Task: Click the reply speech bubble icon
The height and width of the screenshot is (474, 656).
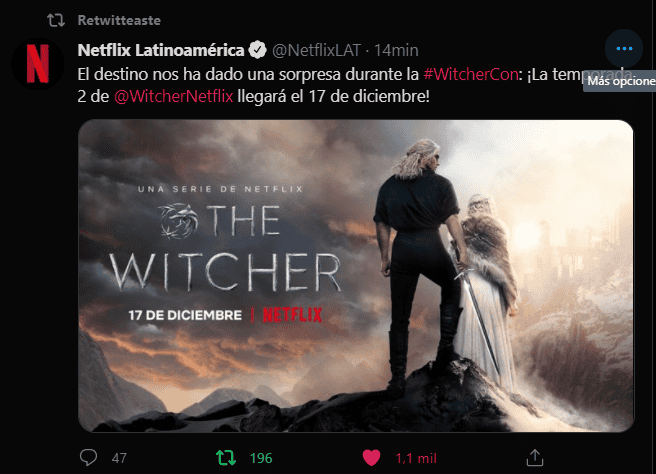Action: click(88, 457)
